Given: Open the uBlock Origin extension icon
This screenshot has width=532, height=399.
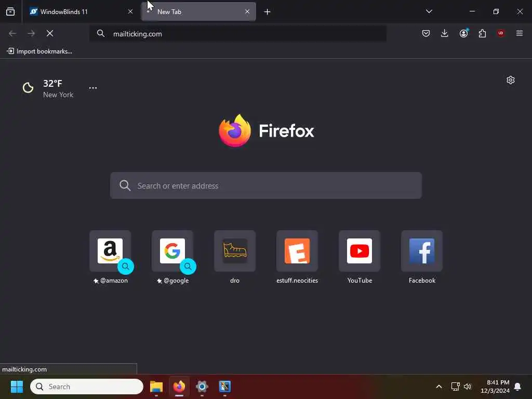Looking at the screenshot, I should (x=501, y=33).
